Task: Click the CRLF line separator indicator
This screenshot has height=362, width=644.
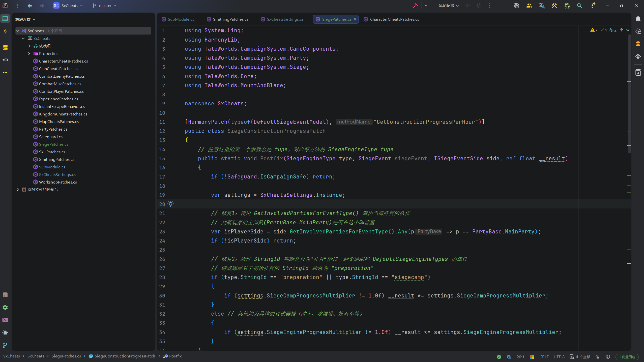Action: [x=544, y=357]
